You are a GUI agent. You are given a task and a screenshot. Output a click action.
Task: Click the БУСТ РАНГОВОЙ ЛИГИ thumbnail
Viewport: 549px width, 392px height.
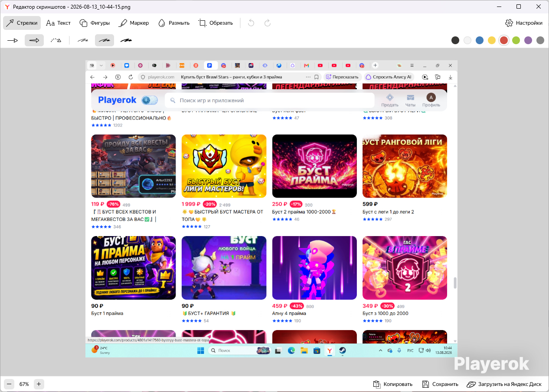(405, 166)
